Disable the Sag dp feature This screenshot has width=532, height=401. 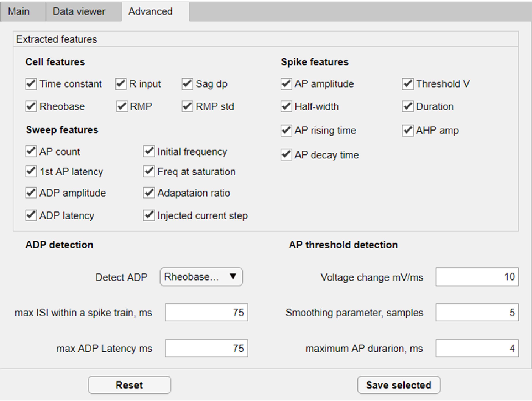click(x=187, y=84)
